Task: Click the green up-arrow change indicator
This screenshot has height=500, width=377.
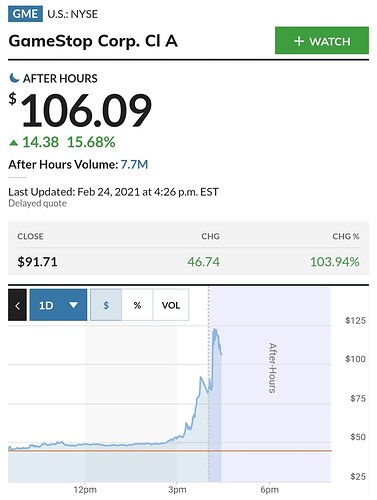Action: (14, 143)
